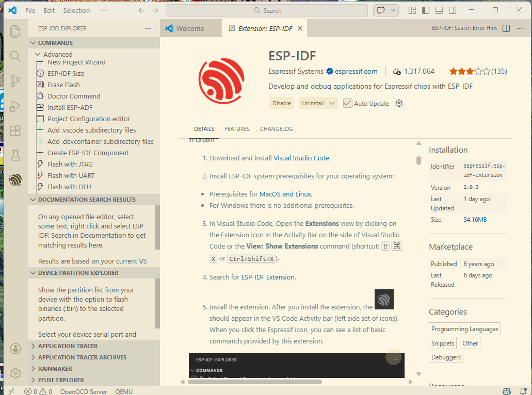Close the Extension: ESP-IDF tab

(x=300, y=28)
